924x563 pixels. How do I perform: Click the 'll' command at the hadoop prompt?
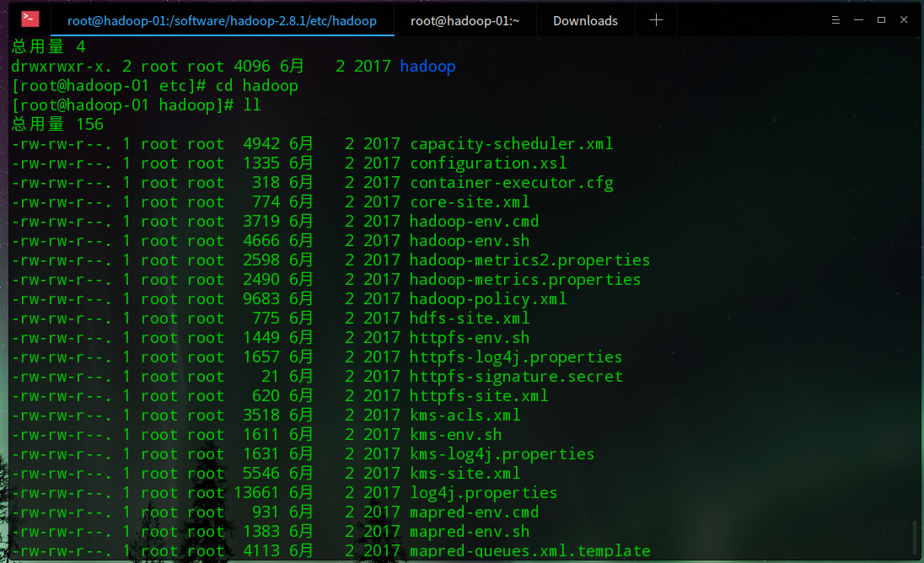click(252, 105)
